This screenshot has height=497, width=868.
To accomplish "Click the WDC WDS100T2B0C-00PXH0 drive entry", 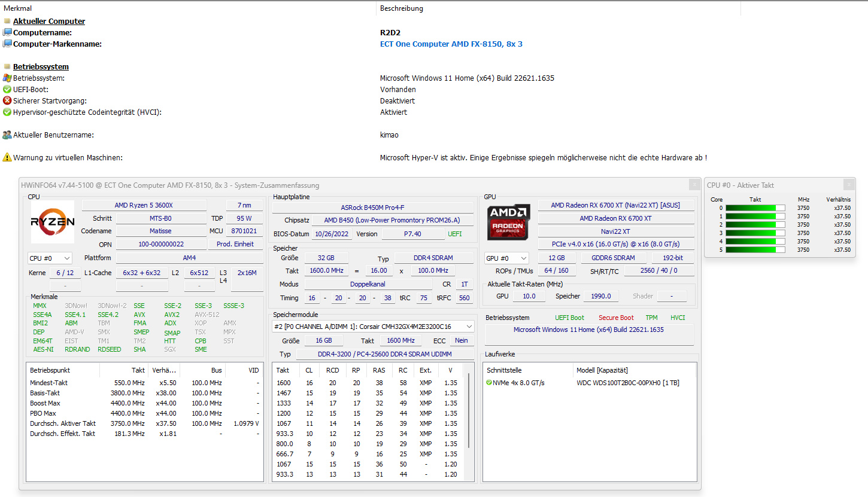I will pyautogui.click(x=628, y=383).
